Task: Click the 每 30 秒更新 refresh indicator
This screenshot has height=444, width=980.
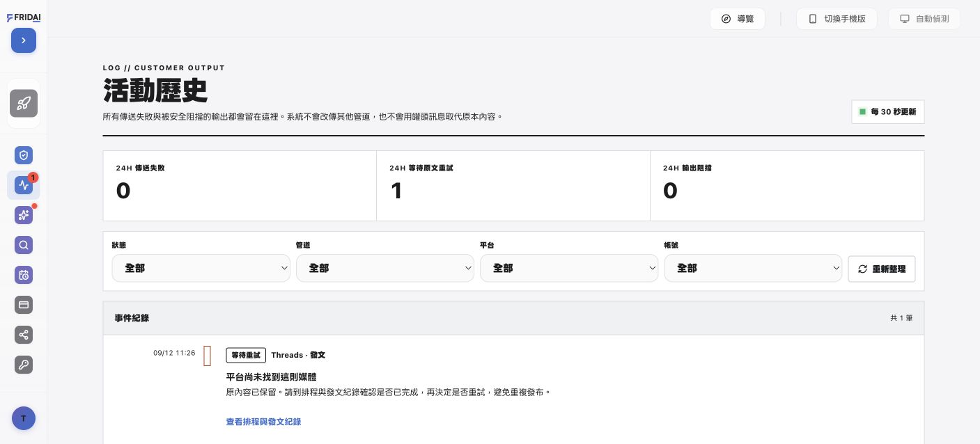Action: pyautogui.click(x=888, y=112)
